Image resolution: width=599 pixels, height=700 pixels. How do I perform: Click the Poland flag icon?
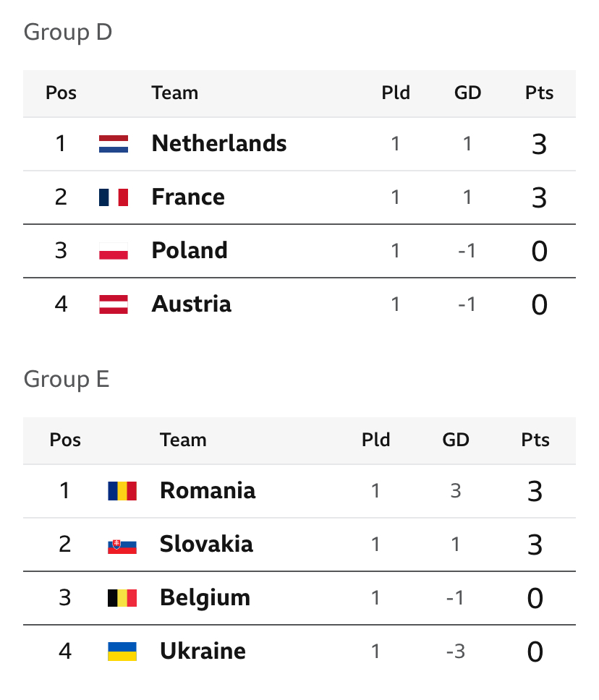click(114, 251)
